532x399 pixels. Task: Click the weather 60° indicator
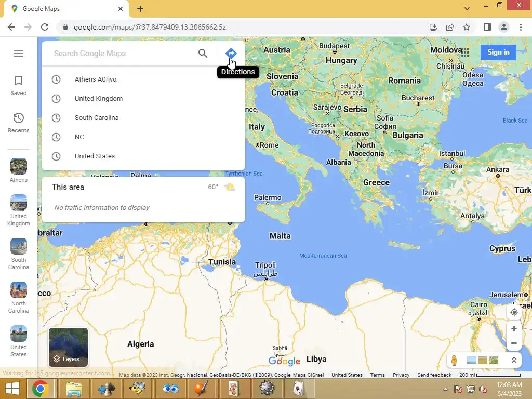coord(221,187)
